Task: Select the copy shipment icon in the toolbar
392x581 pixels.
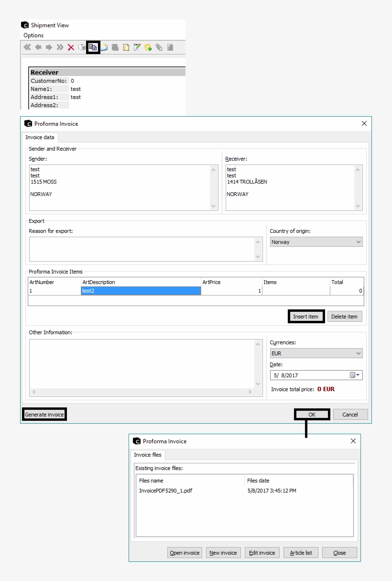Action: pos(93,47)
